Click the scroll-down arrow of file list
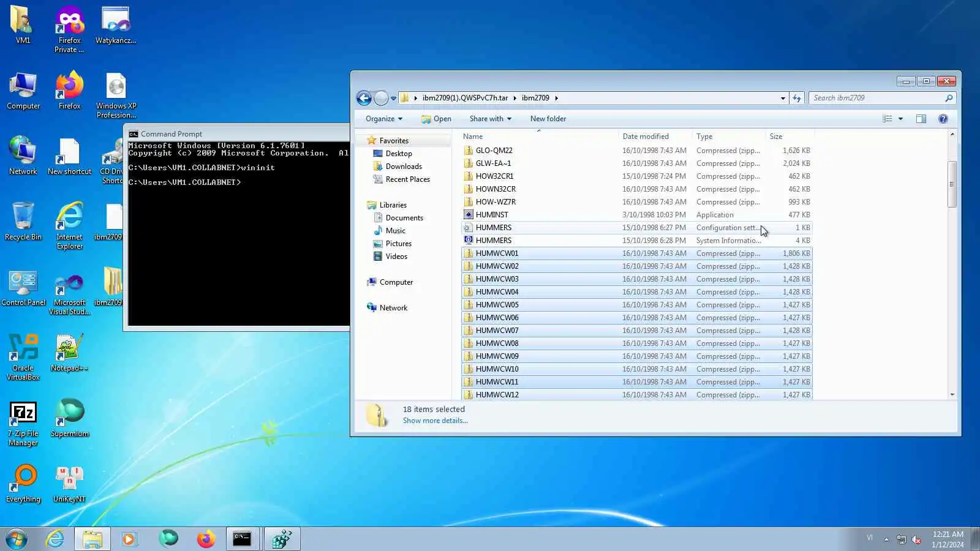Image resolution: width=980 pixels, height=551 pixels. [x=952, y=395]
